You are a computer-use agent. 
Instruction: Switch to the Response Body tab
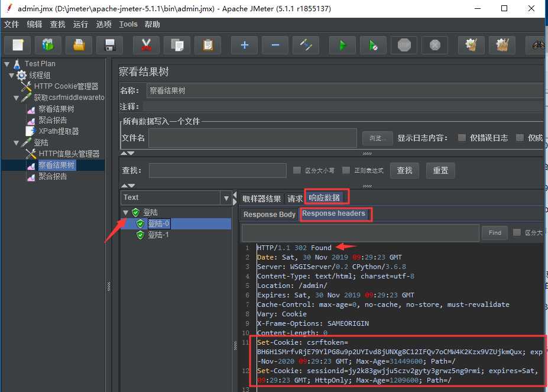point(269,214)
